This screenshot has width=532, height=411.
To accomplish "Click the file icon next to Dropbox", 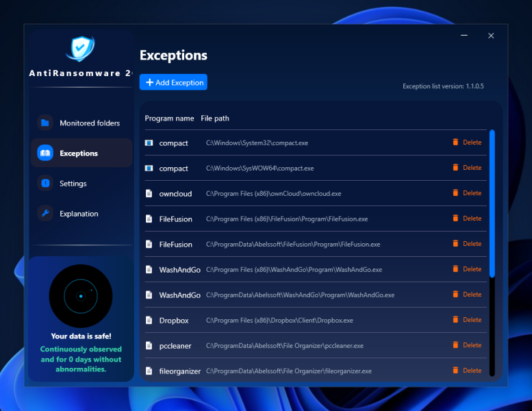I will [x=149, y=320].
